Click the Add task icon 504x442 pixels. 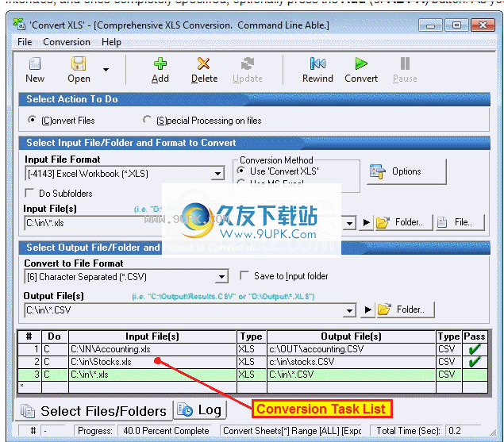coord(160,63)
